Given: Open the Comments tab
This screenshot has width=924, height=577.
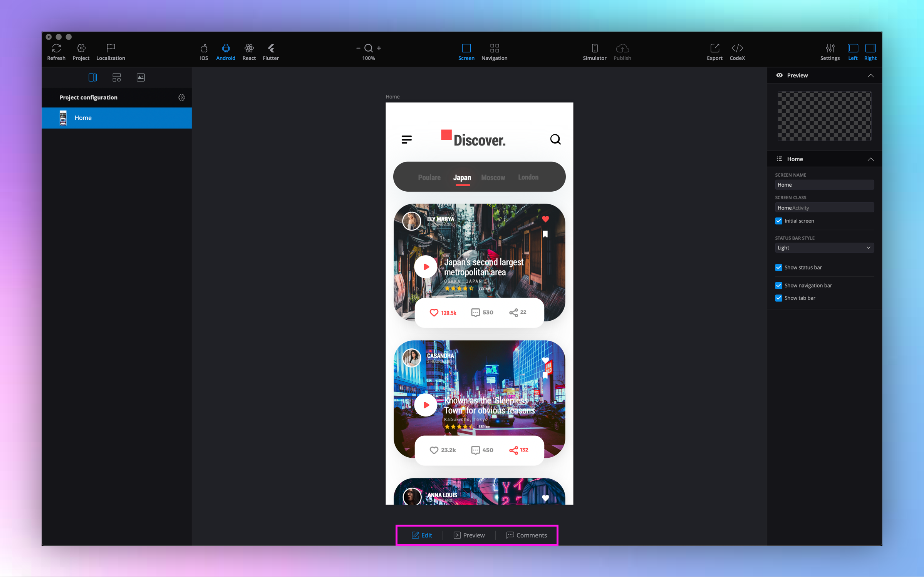Looking at the screenshot, I should [x=527, y=535].
